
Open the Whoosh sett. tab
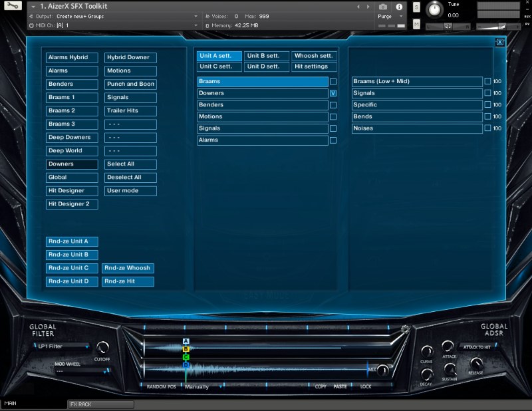[x=314, y=55]
